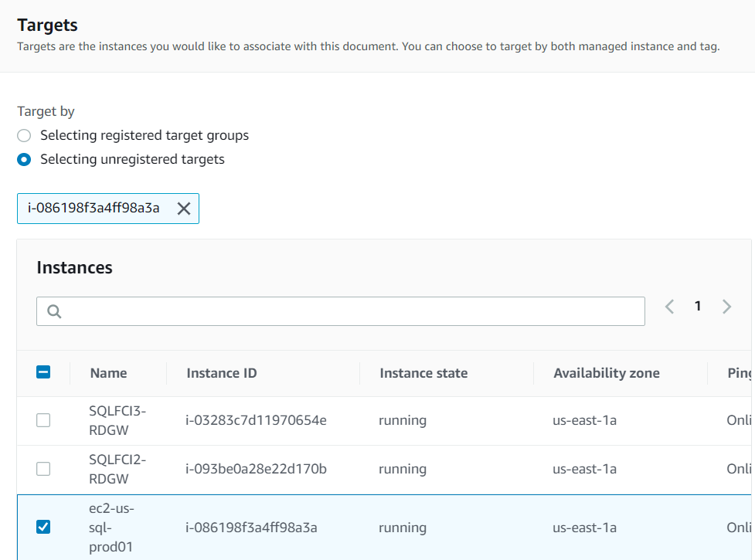Sort by the Availability zone column header
The image size is (755, 560).
(x=607, y=372)
